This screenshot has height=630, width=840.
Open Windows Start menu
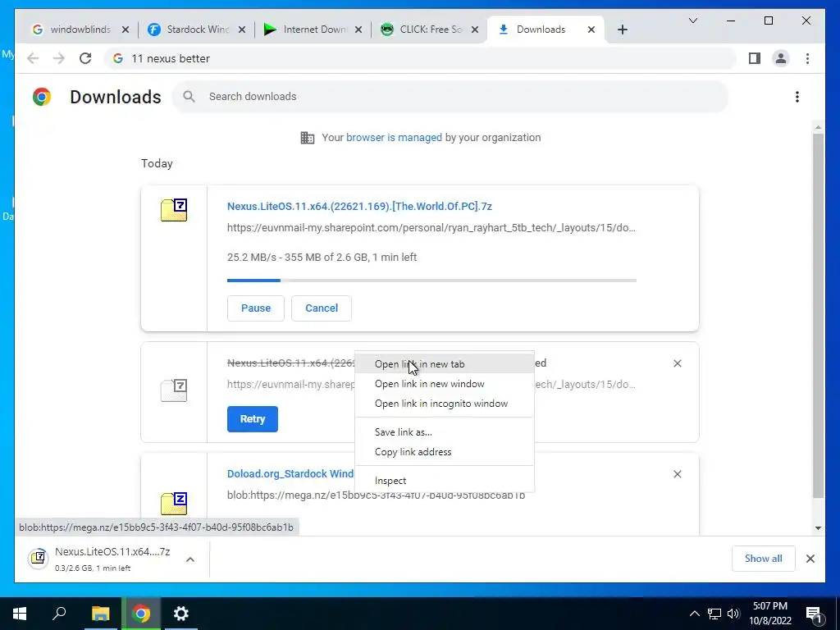coord(20,614)
